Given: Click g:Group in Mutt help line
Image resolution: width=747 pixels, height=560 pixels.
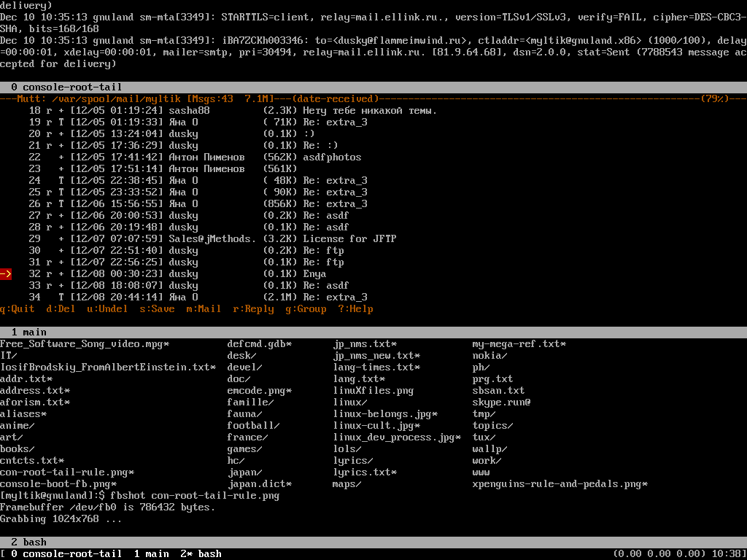Looking at the screenshot, I should pyautogui.click(x=306, y=309).
